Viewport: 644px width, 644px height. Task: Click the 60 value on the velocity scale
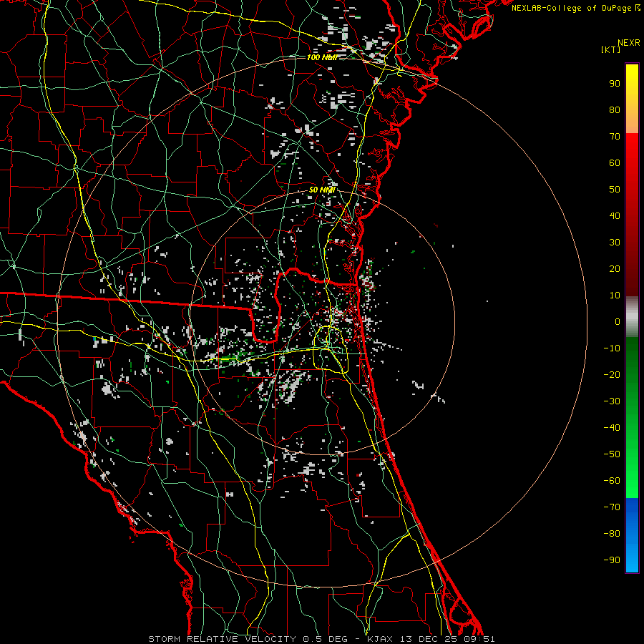[x=615, y=163]
